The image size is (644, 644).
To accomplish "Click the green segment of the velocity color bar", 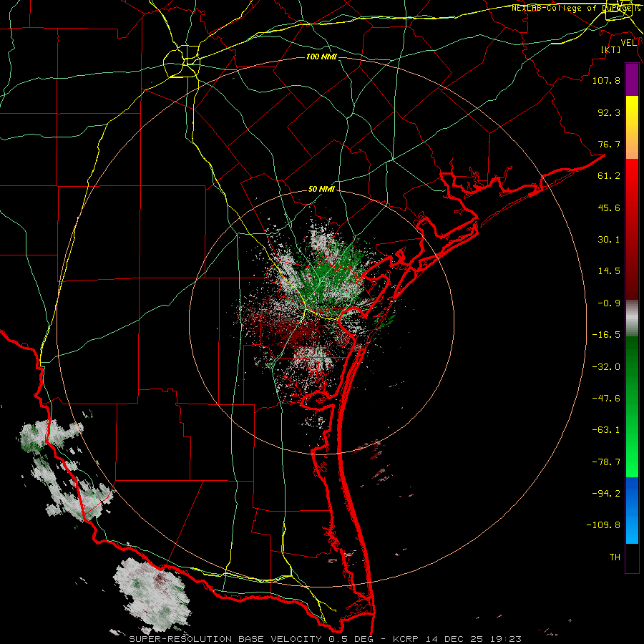I will 632,406.
